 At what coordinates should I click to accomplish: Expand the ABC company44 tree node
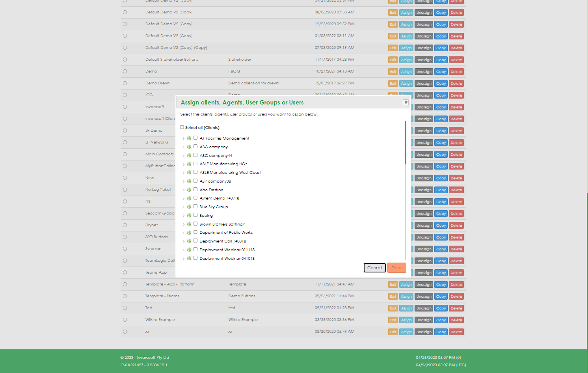point(184,156)
